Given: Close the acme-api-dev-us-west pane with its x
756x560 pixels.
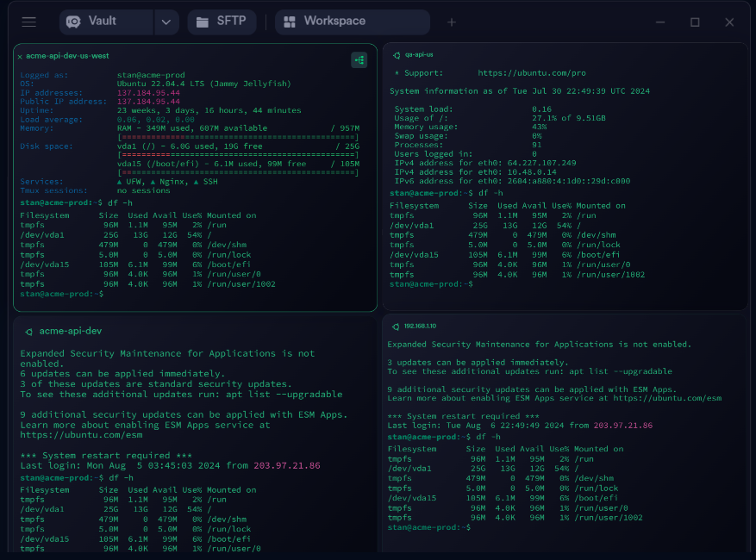Looking at the screenshot, I should coord(20,56).
